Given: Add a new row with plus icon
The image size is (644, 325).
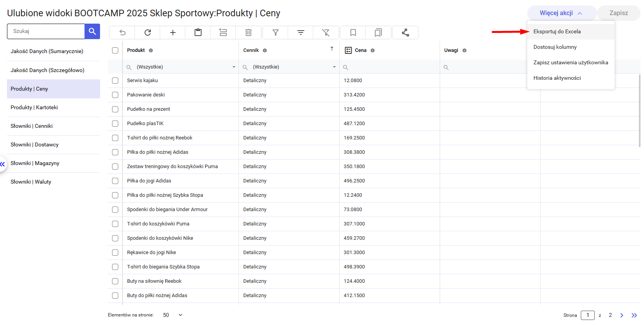Looking at the screenshot, I should (173, 33).
